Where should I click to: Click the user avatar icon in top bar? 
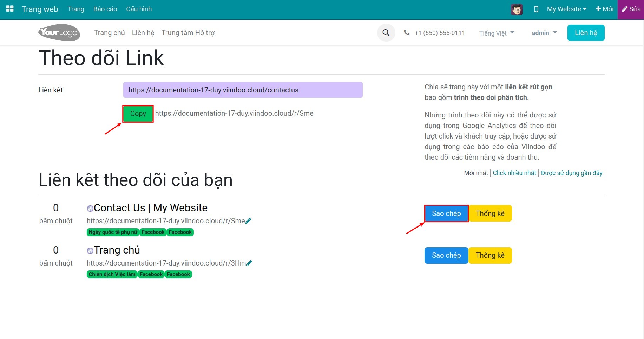pos(517,9)
